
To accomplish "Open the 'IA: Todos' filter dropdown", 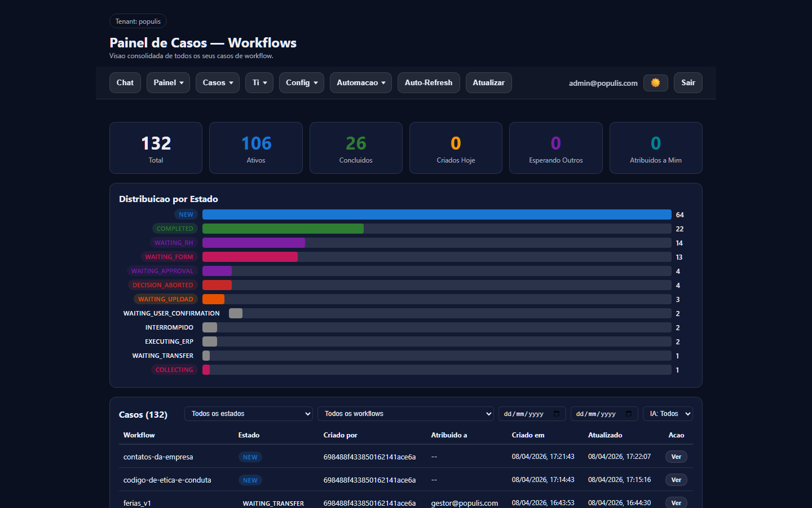I will (668, 414).
